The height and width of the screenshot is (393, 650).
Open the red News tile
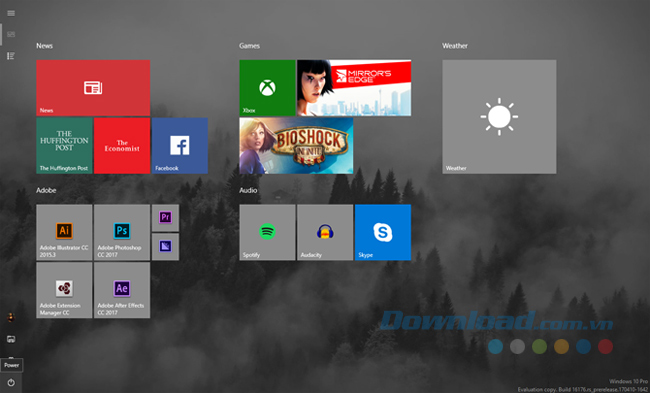point(93,88)
